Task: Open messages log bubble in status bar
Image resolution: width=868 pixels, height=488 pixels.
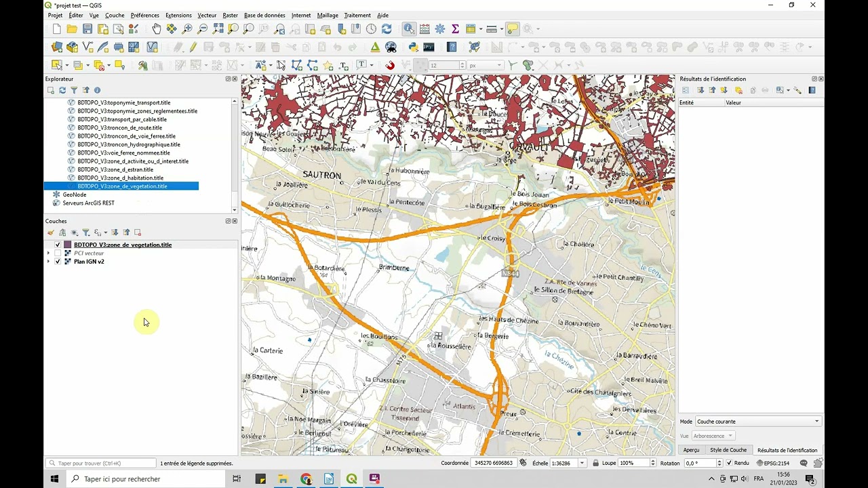Action: 804,463
